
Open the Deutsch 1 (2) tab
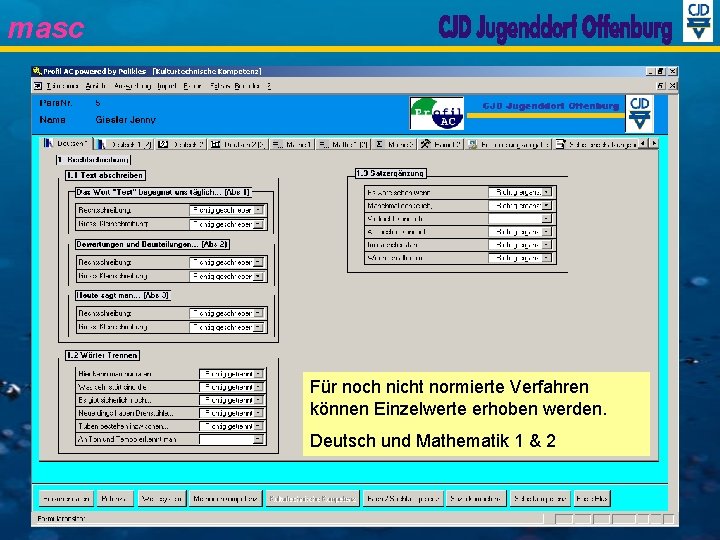[124, 145]
